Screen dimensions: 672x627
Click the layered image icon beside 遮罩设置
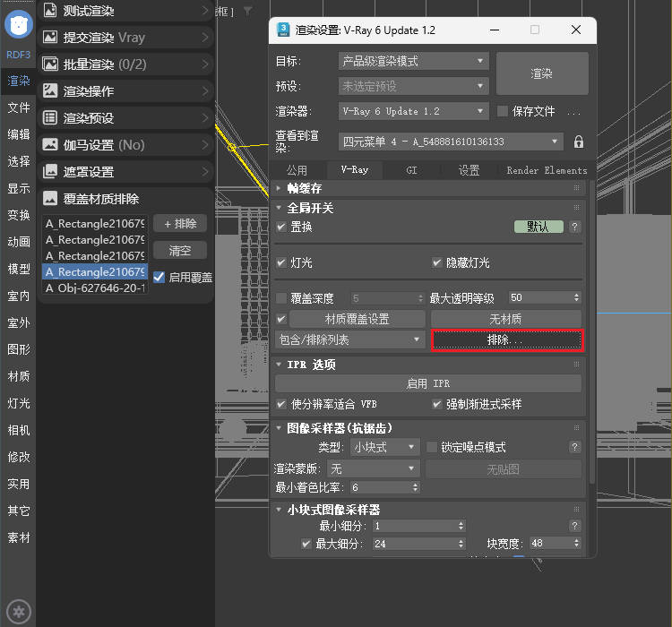49,171
